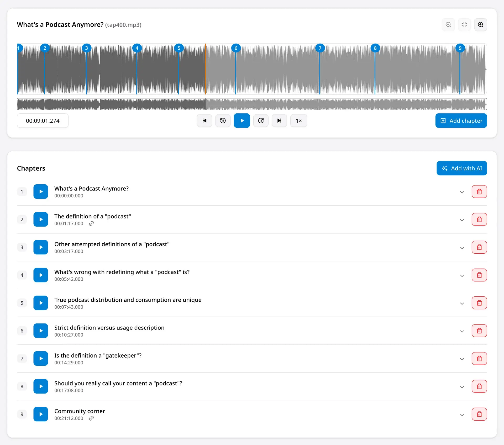Expand chapter 'What's a Podcast Anymore?' details
The height and width of the screenshot is (445, 504).
[462, 192]
